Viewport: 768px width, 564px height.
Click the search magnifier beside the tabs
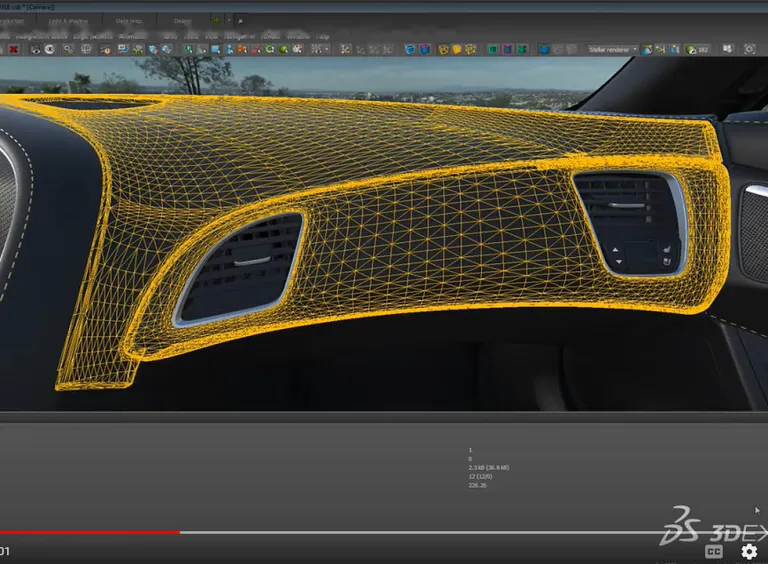click(x=240, y=21)
